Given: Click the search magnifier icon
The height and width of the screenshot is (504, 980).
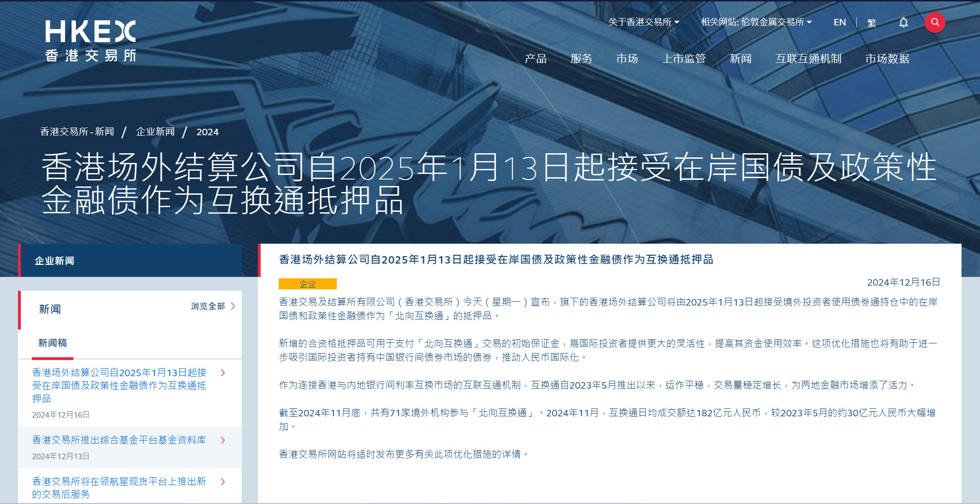Looking at the screenshot, I should (935, 22).
